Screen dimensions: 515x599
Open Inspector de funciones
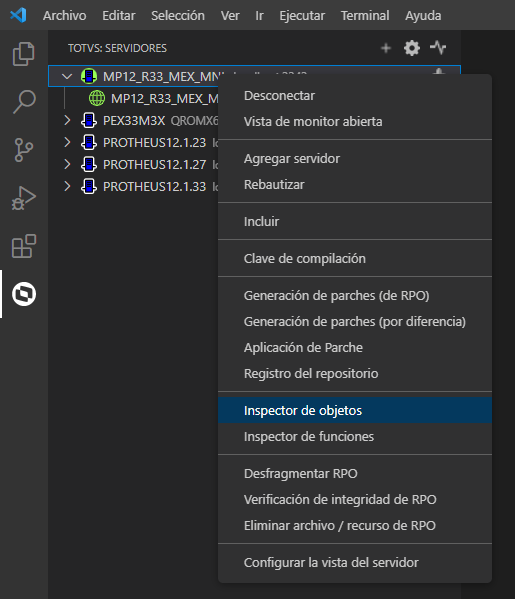[355, 437]
